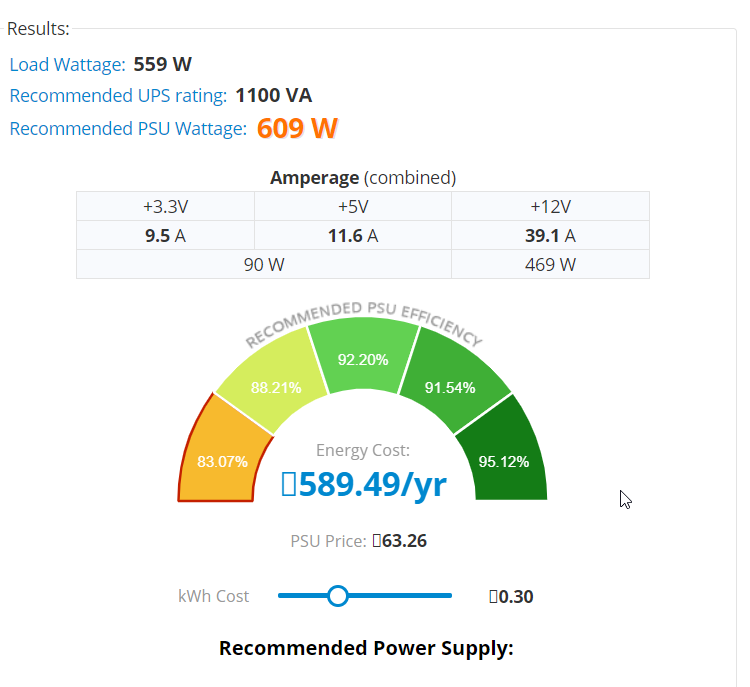
Task: Click the Recommended UPS rating label
Action: click(118, 96)
